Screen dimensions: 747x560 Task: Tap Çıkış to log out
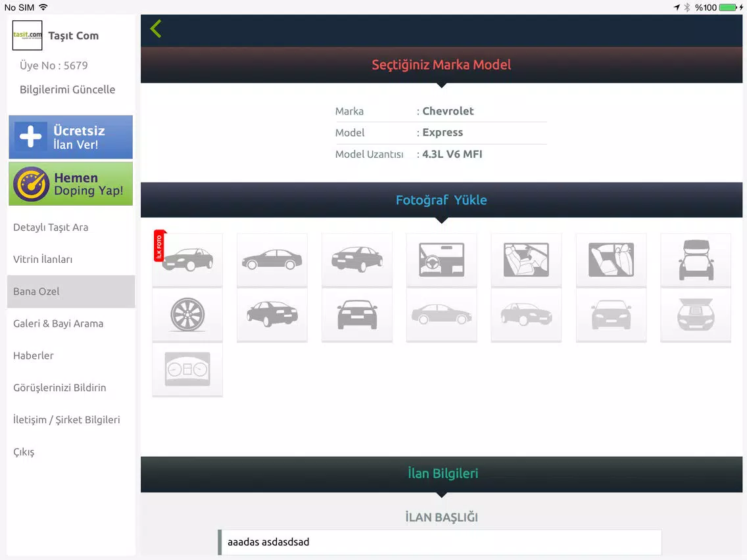(71, 452)
